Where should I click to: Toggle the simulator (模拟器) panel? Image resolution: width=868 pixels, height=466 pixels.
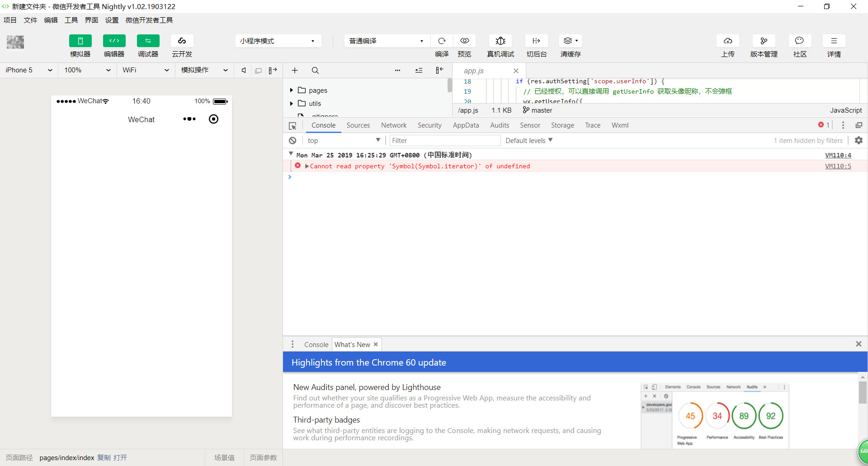(x=80, y=41)
